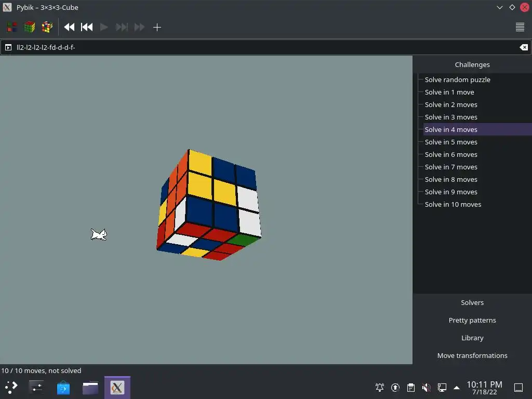
Task: Click the updates tray icon
Action: pos(395,388)
